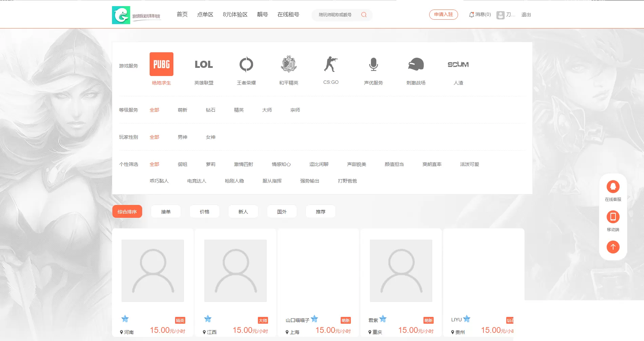Filter level by 精英
The image size is (644, 341).
(x=239, y=110)
